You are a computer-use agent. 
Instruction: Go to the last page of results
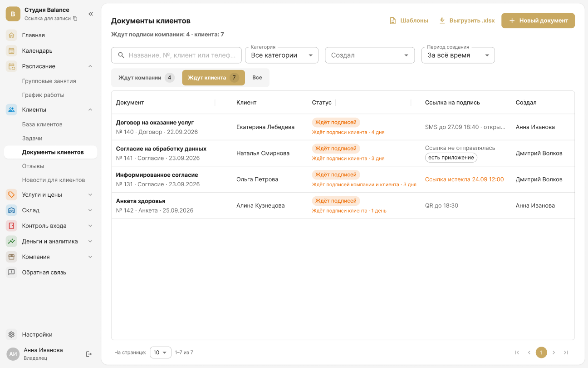click(566, 353)
